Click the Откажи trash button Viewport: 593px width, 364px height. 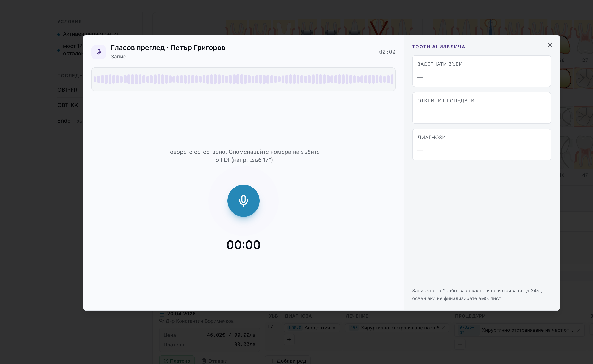(214, 361)
